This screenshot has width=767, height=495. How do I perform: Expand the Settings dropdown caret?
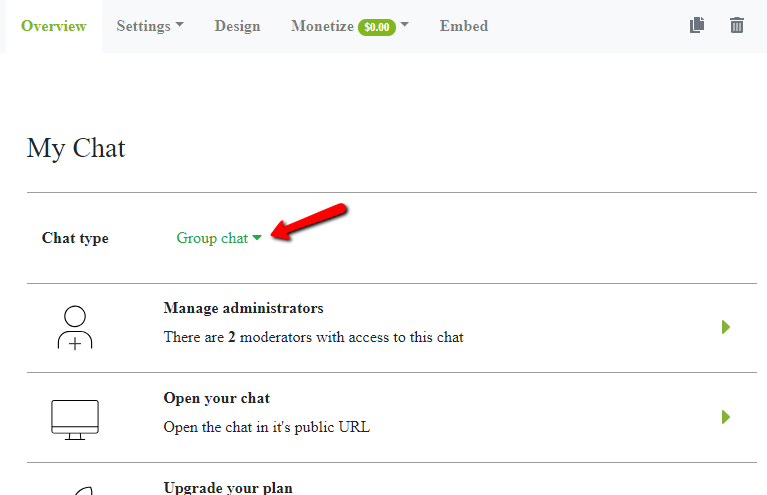click(180, 26)
